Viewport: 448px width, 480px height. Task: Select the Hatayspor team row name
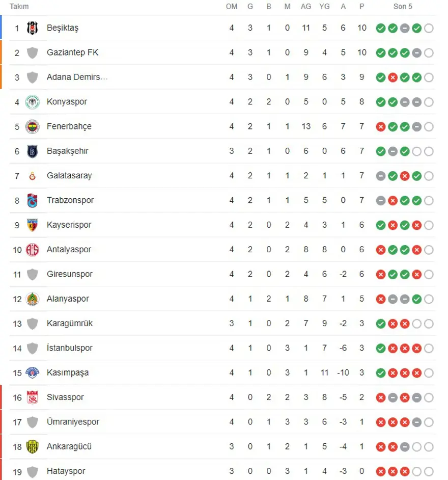[66, 471]
